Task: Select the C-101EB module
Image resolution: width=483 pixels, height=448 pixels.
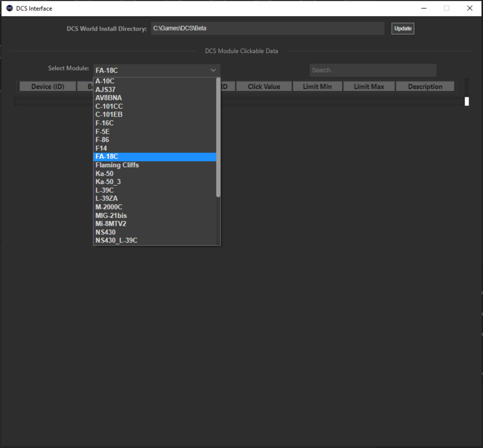Action: (155, 115)
